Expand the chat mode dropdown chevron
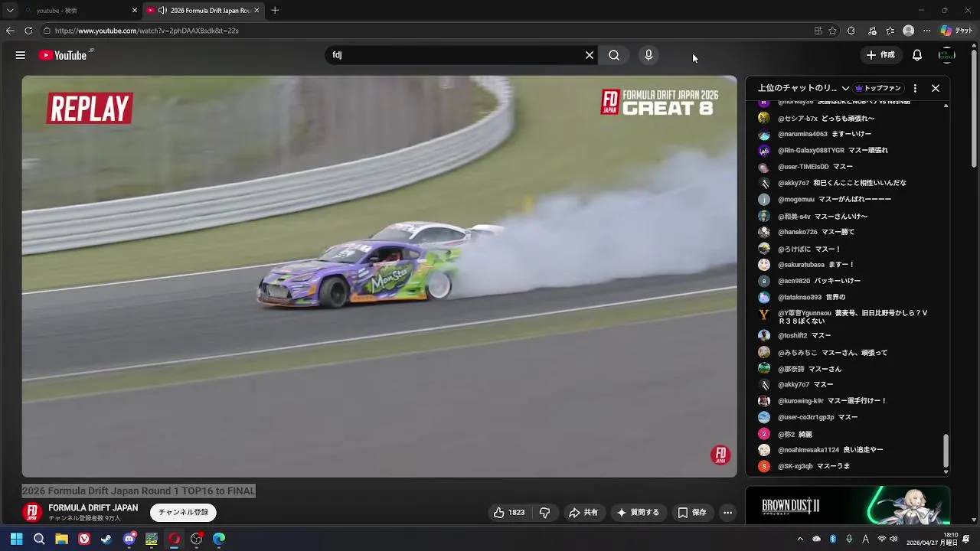 click(845, 88)
